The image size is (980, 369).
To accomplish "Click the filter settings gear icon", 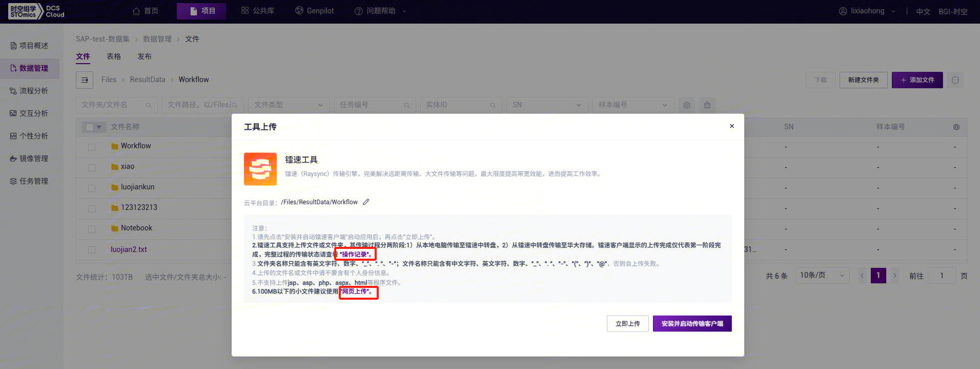I will pos(687,105).
